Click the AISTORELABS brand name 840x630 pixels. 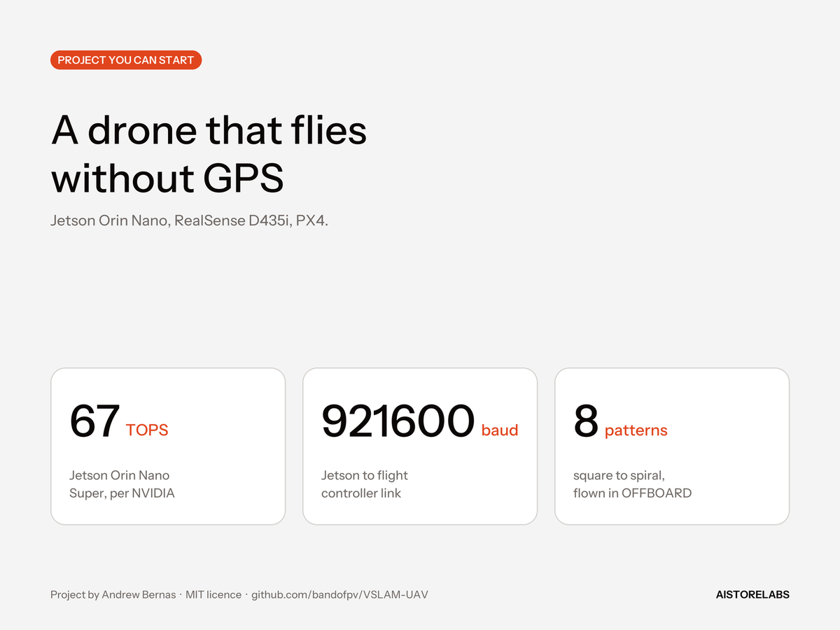pos(752,595)
